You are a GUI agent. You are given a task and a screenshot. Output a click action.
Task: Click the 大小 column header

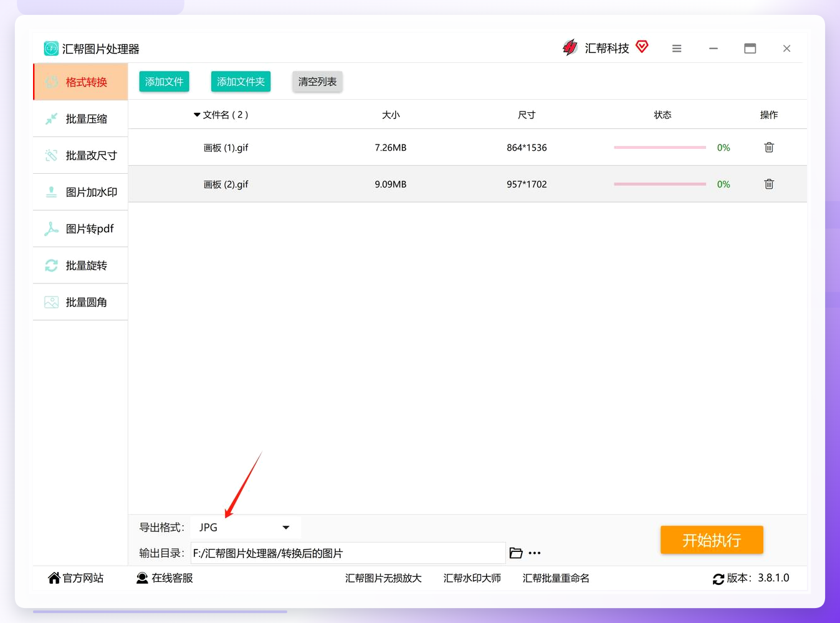(x=391, y=115)
